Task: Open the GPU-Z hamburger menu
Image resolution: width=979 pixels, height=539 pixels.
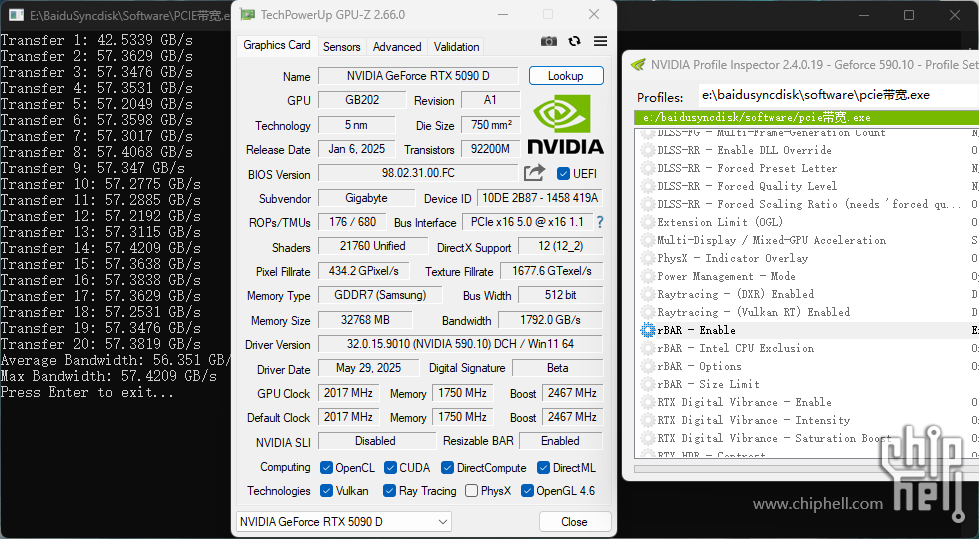Action: pyautogui.click(x=601, y=41)
